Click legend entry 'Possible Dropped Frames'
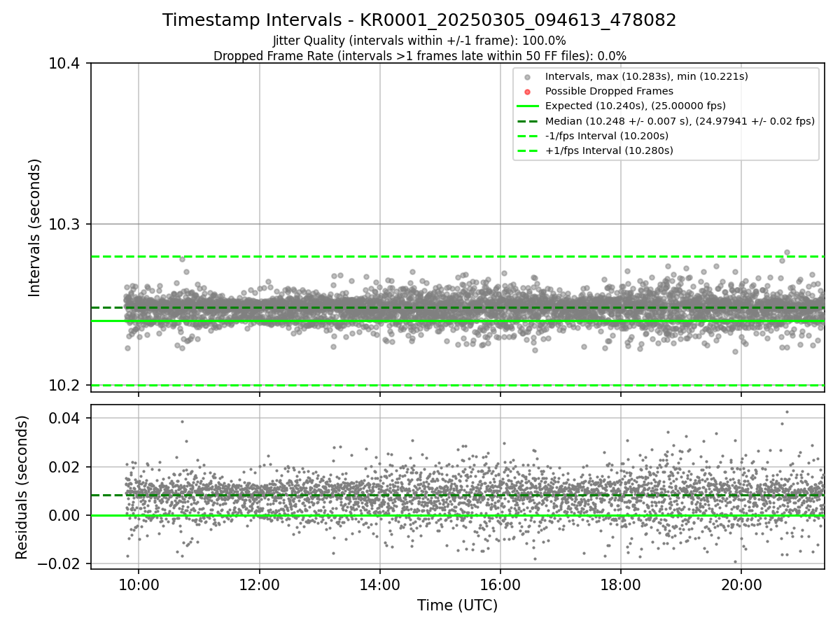The height and width of the screenshot is (630, 840). pos(609,91)
